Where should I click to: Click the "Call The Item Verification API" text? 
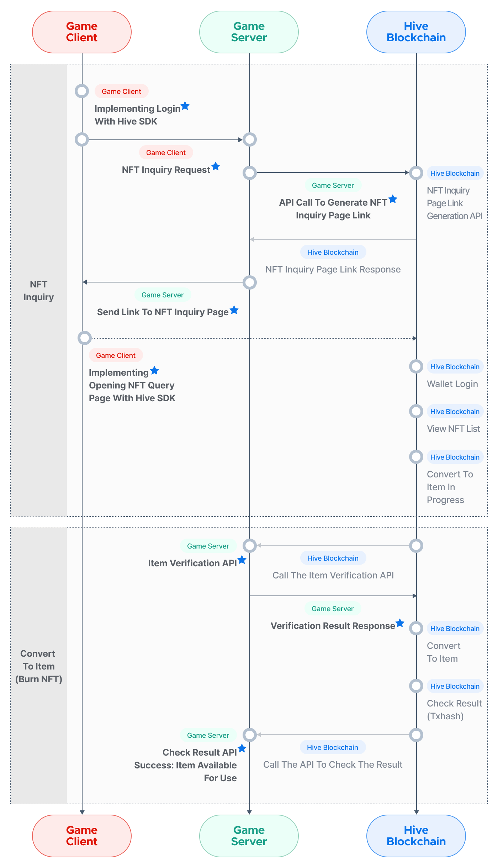click(x=333, y=575)
